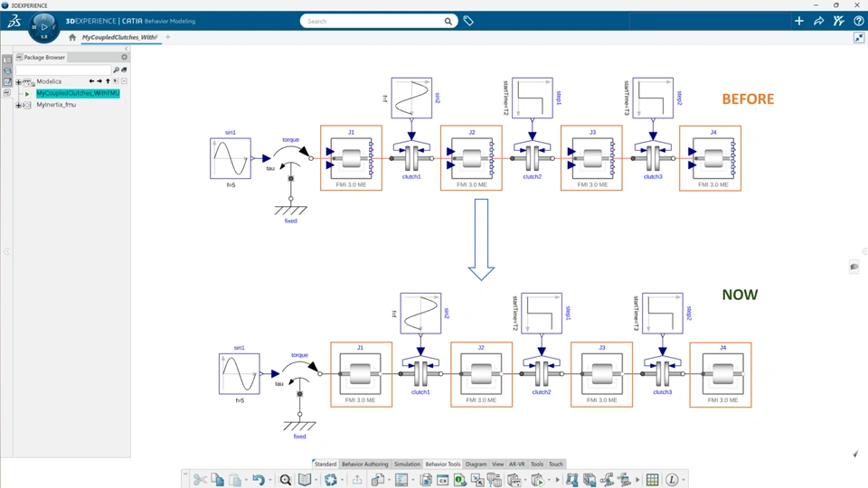Click the Cut scissors icon
This screenshot has width=868, height=488.
pyautogui.click(x=200, y=480)
